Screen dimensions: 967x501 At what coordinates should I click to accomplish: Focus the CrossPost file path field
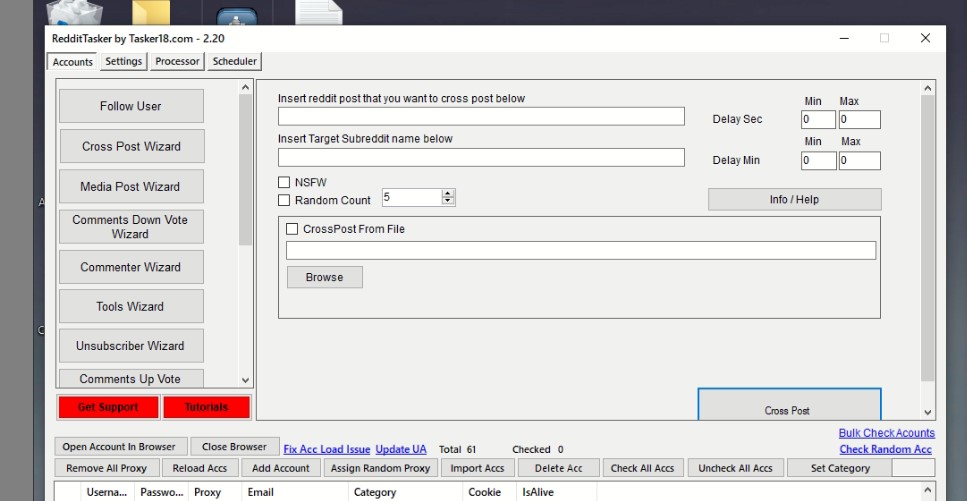(x=580, y=250)
